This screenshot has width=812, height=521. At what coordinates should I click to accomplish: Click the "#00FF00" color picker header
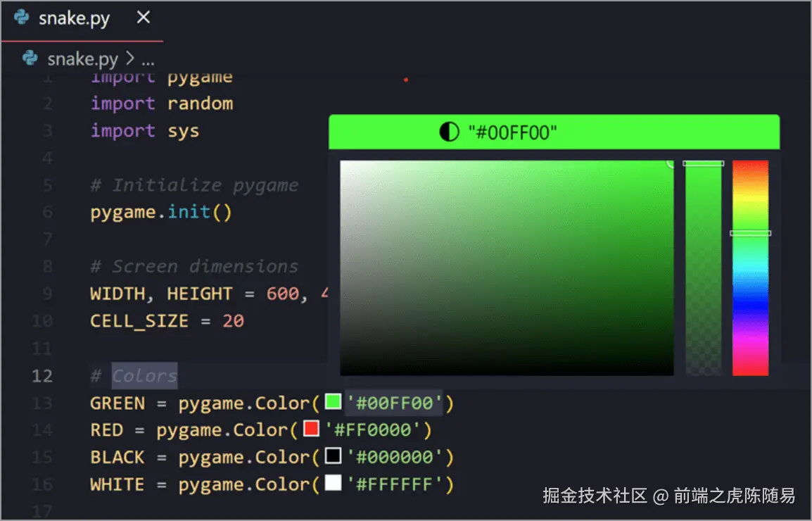point(554,132)
